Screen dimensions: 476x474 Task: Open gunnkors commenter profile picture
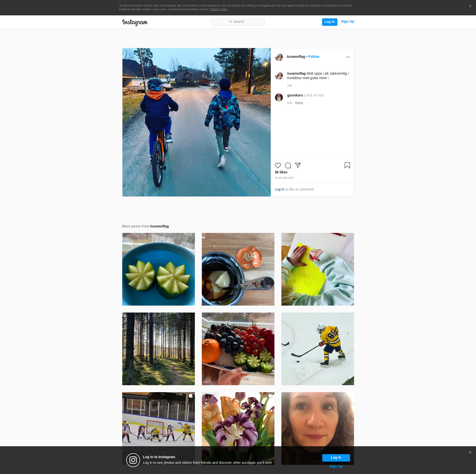279,97
